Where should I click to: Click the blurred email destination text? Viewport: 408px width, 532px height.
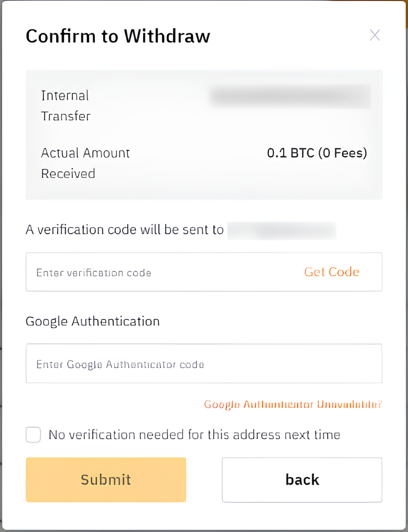(282, 231)
